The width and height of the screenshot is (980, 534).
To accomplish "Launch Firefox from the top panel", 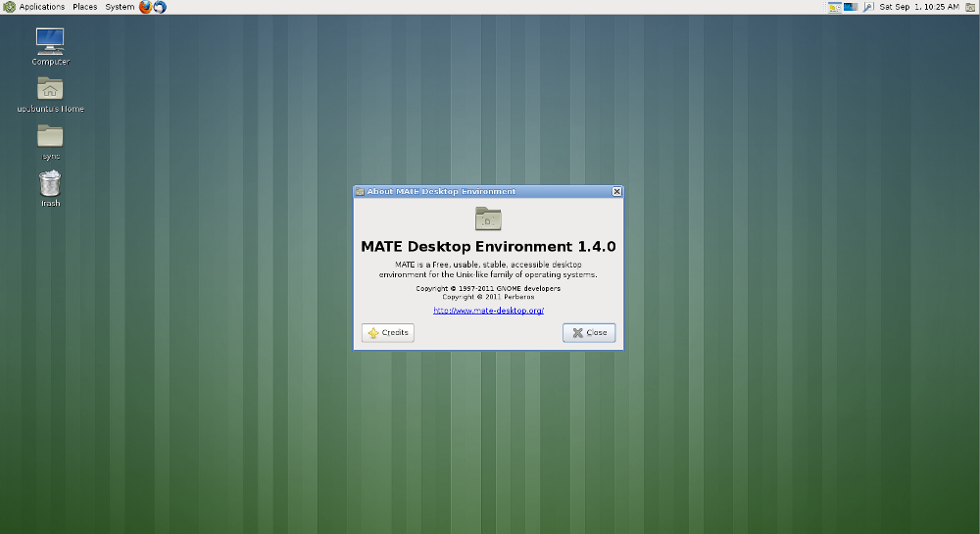I will point(145,7).
